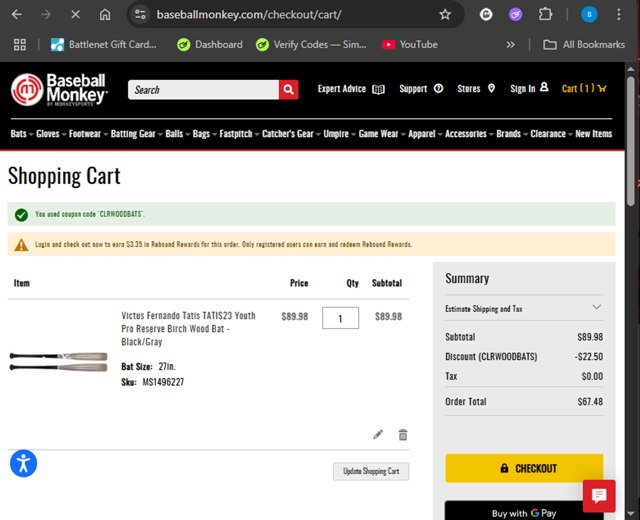Click the Baseball Monkey logo
Image resolution: width=640 pixels, height=520 pixels.
click(x=60, y=90)
